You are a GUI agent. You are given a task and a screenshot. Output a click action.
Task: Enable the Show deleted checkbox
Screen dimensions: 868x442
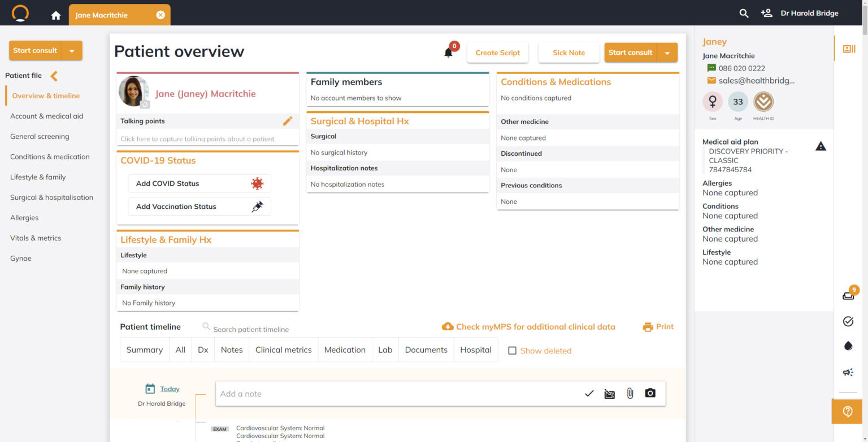512,351
